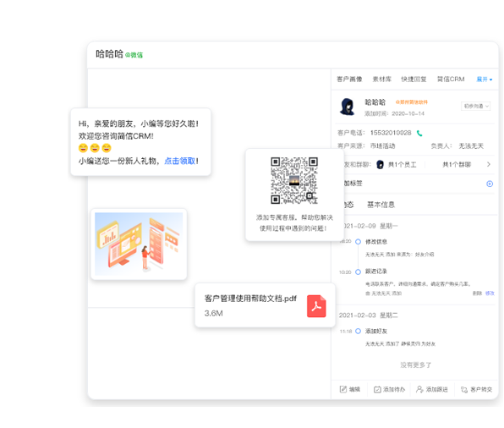
Task: Open the illustration image thumbnail
Action: click(139, 244)
